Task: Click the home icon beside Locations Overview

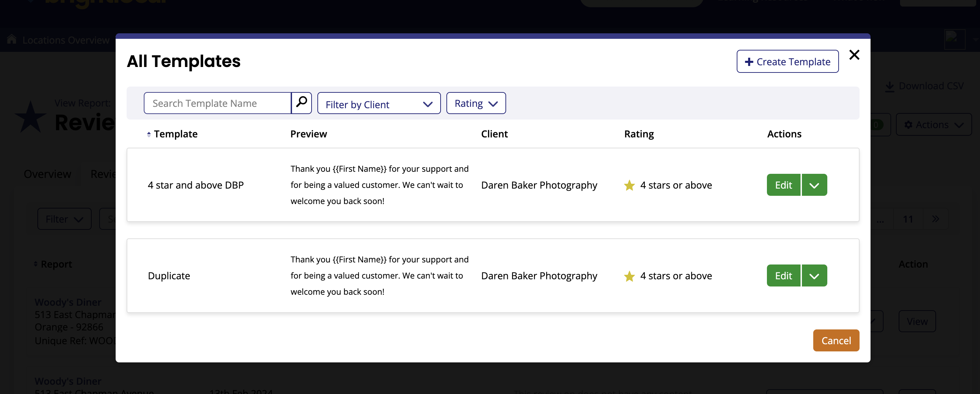Action: click(x=12, y=39)
